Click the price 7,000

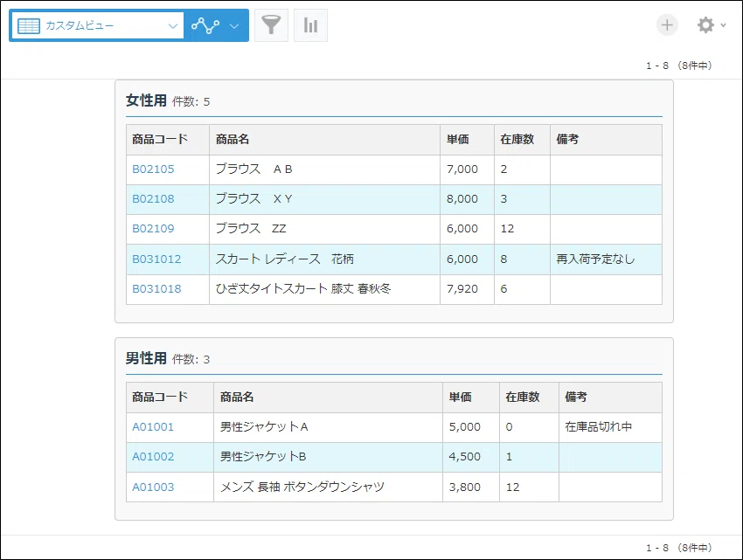point(462,169)
